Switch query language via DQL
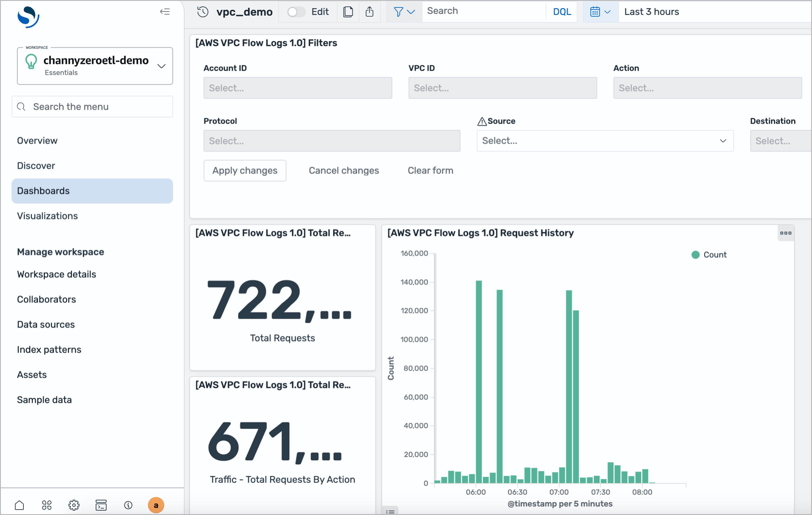The width and height of the screenshot is (812, 515). click(562, 12)
